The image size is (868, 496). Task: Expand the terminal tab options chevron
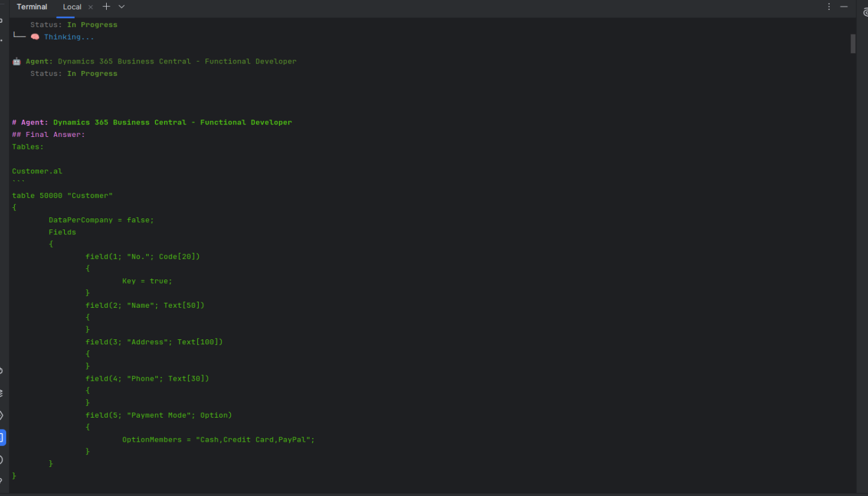pyautogui.click(x=122, y=7)
